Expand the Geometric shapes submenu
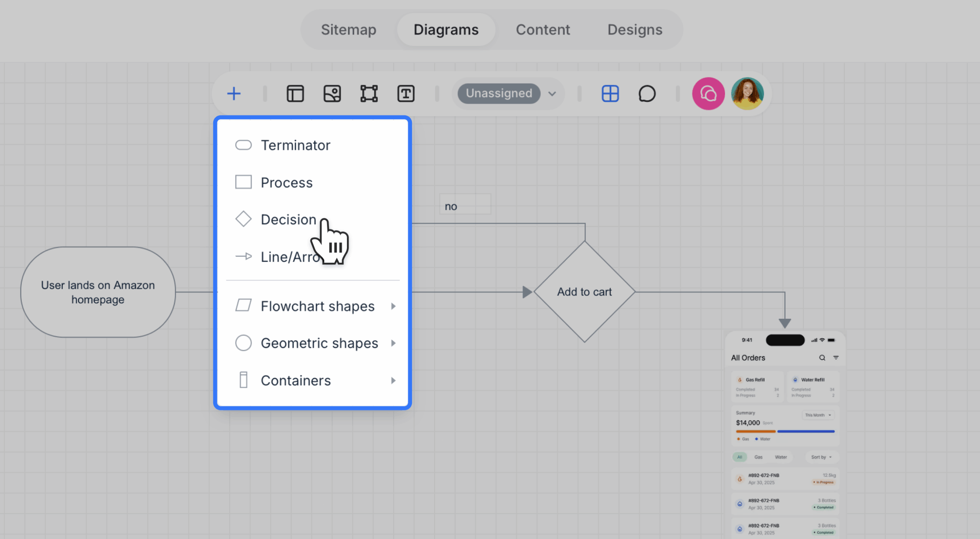Image resolution: width=980 pixels, height=539 pixels. click(312, 343)
